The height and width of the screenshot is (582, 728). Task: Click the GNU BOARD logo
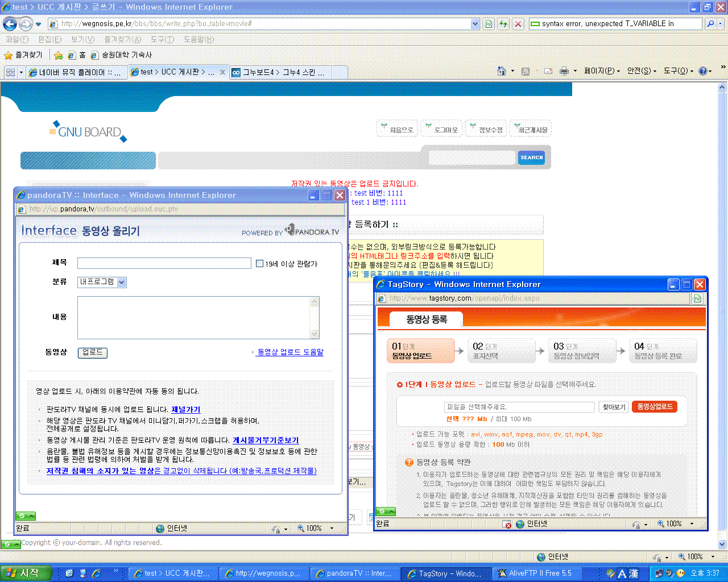[x=88, y=131]
